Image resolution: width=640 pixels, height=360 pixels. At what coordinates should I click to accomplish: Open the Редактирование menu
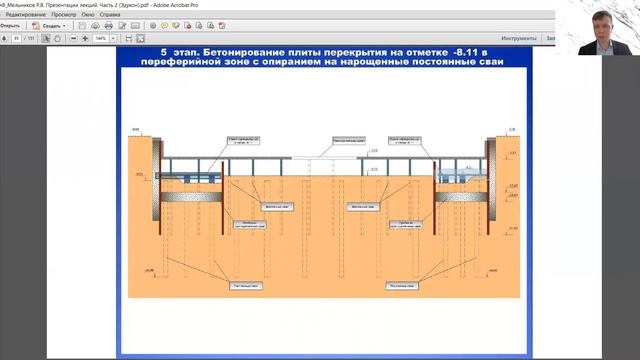pyautogui.click(x=26, y=15)
